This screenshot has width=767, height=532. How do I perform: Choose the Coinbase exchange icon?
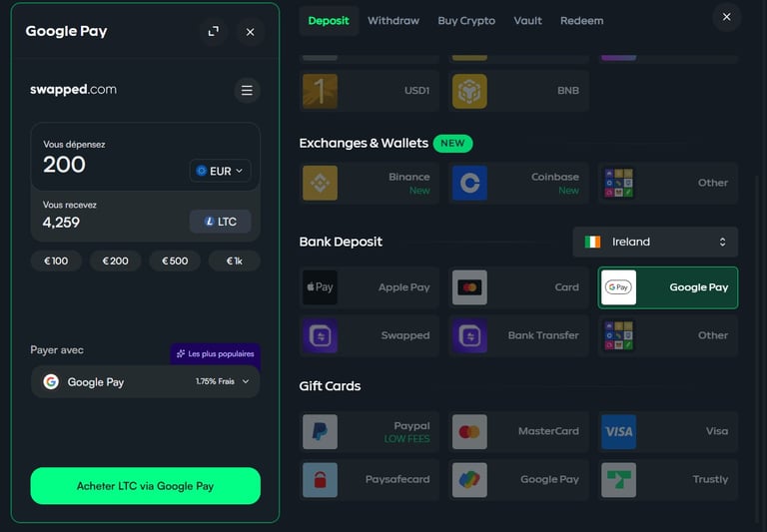click(469, 183)
